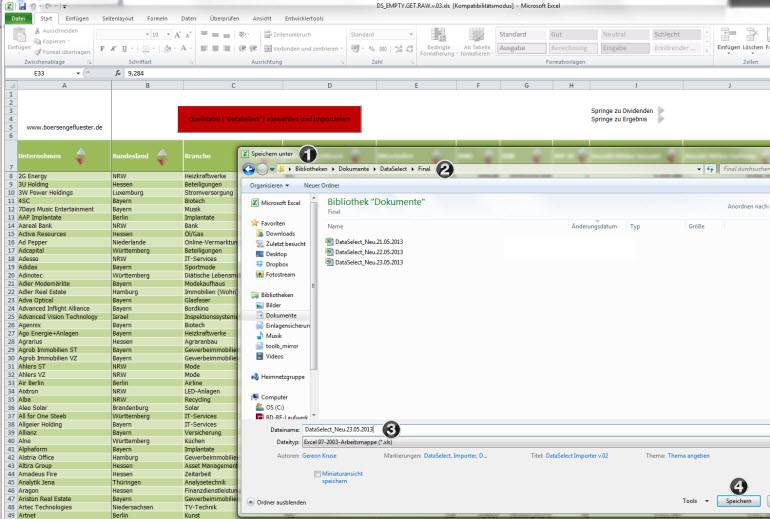The width and height of the screenshot is (770, 519).
Task: Select file DataSelect_Neu.21.05.2013
Action: [364, 242]
